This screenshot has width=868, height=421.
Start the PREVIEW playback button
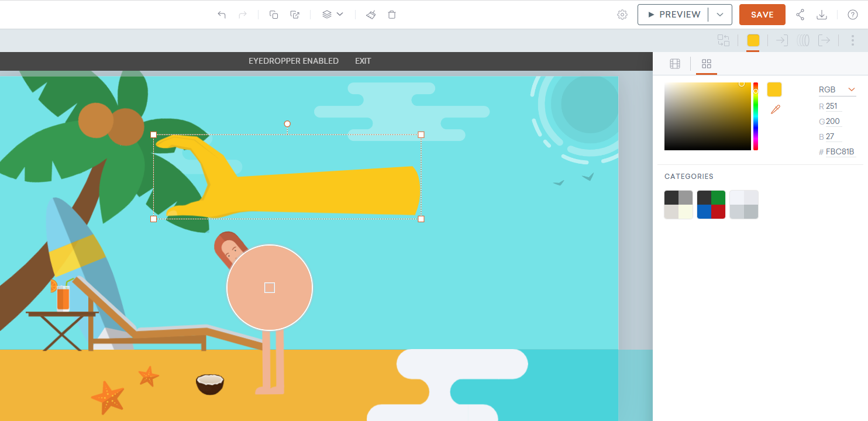673,15
